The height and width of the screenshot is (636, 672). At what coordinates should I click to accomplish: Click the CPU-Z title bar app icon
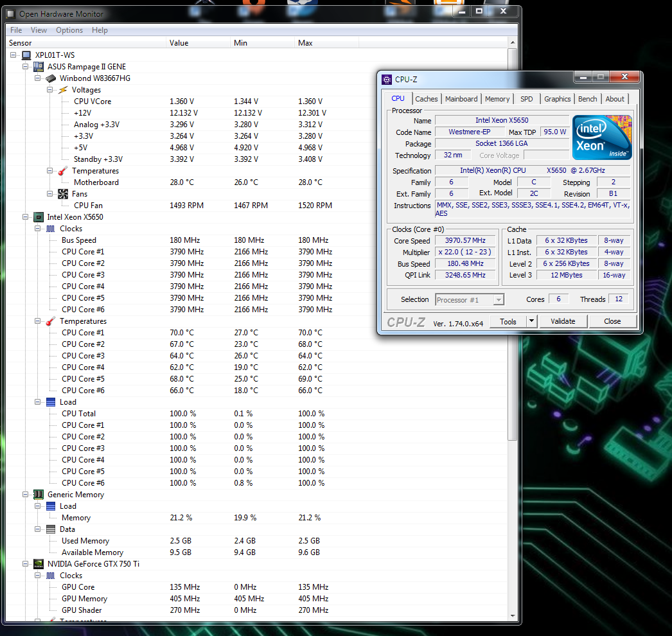(x=387, y=79)
